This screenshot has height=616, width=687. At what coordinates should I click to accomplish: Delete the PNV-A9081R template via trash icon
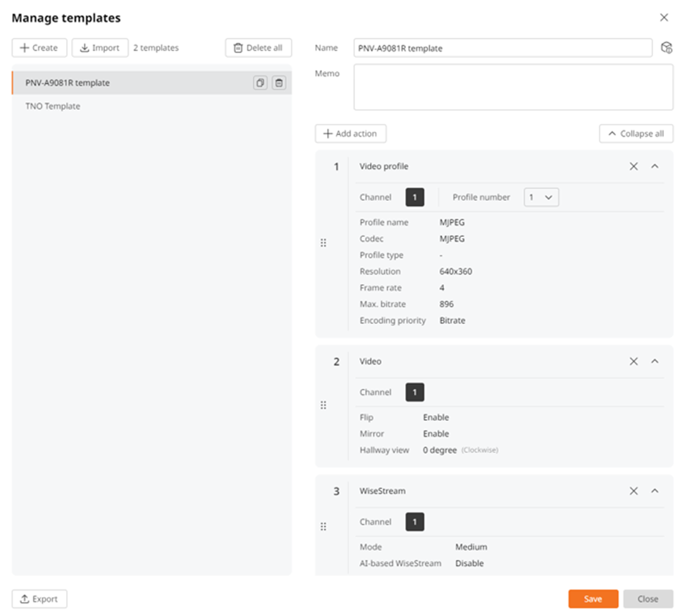click(x=279, y=82)
